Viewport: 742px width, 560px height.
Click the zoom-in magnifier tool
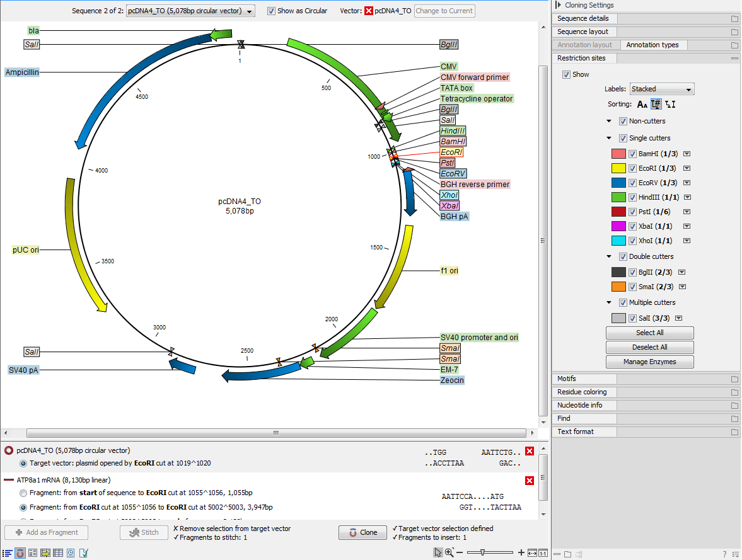pos(449,552)
